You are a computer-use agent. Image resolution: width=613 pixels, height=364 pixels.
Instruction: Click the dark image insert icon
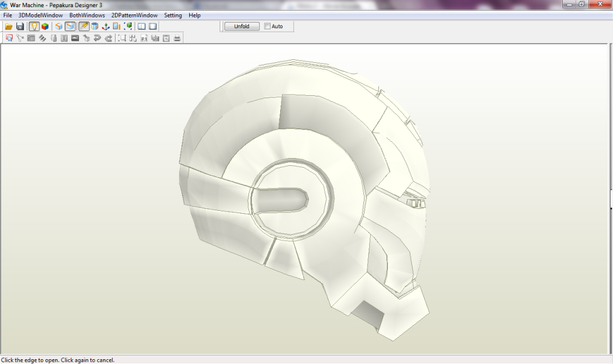75,38
